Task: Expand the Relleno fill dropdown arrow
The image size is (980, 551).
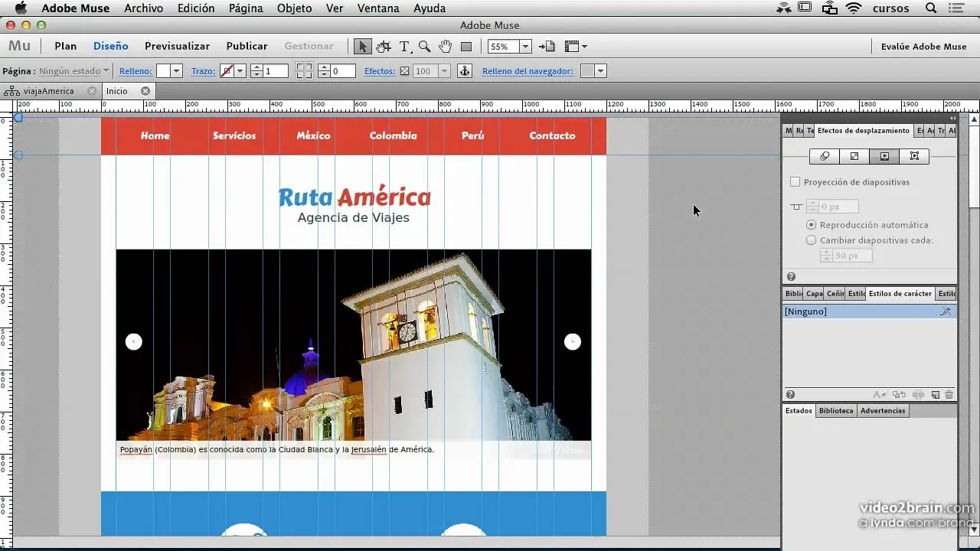Action: 176,71
